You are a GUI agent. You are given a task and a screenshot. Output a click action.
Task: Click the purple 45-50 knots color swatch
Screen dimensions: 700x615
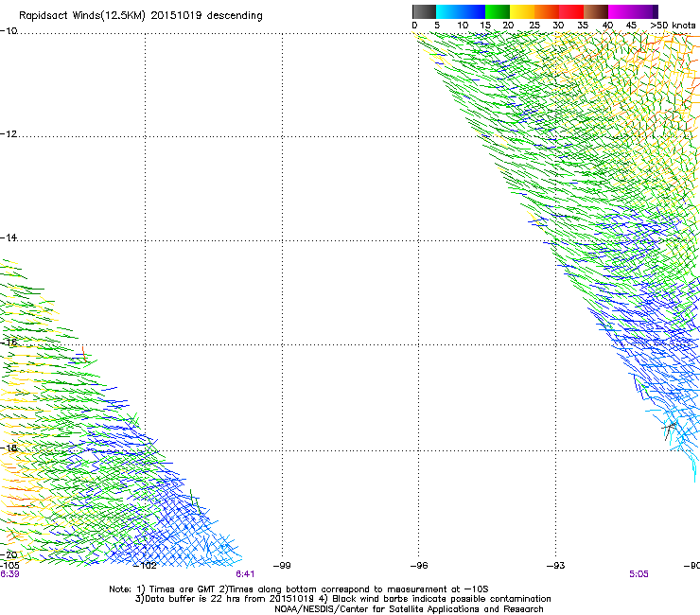click(x=645, y=11)
